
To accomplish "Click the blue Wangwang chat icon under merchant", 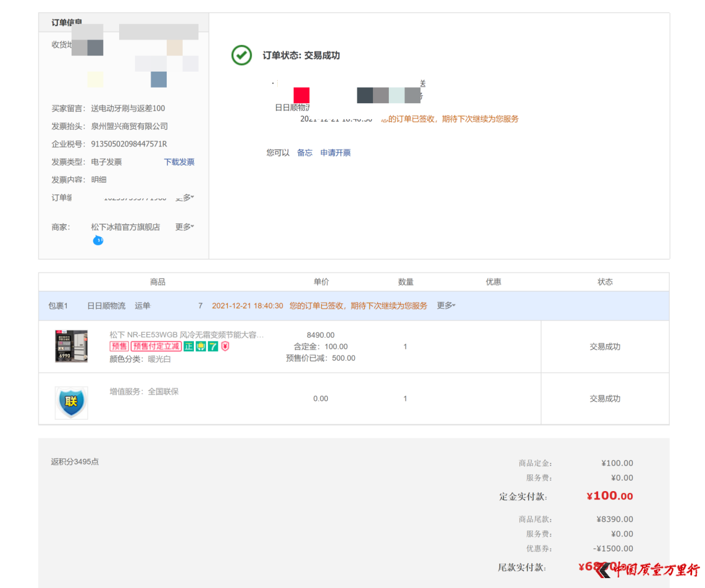I will point(98,241).
